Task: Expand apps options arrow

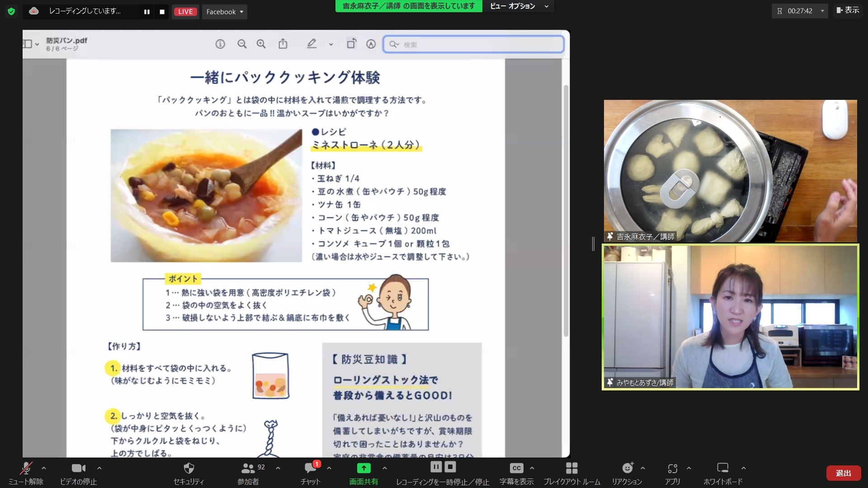Action: pyautogui.click(x=689, y=468)
